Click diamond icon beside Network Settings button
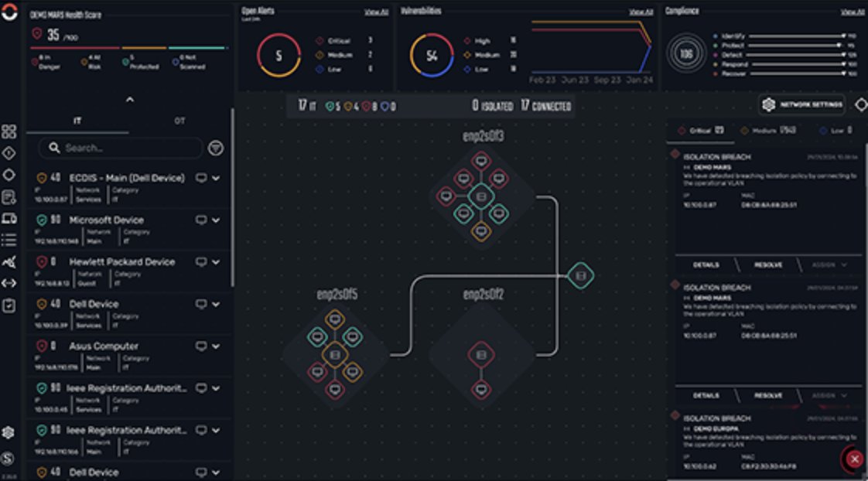This screenshot has width=868, height=481. point(861,104)
